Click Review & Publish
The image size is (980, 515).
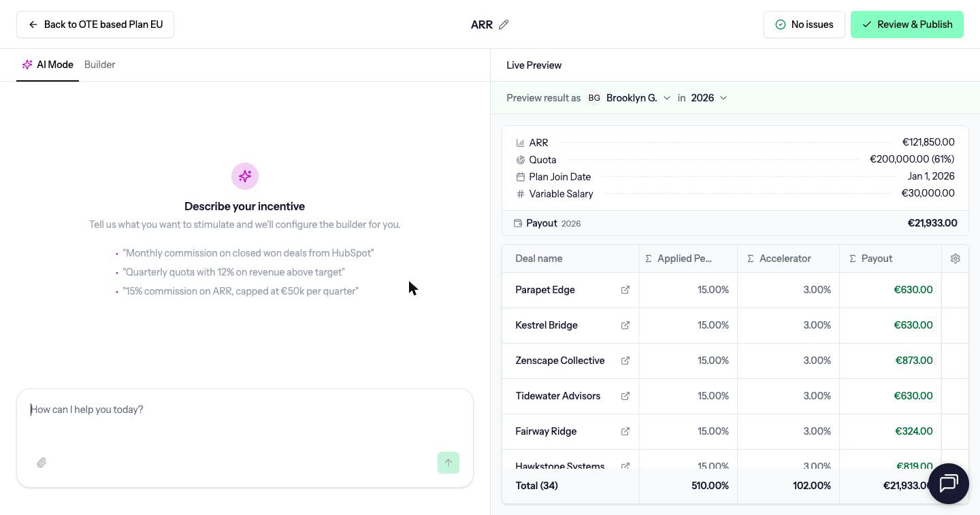pos(907,24)
